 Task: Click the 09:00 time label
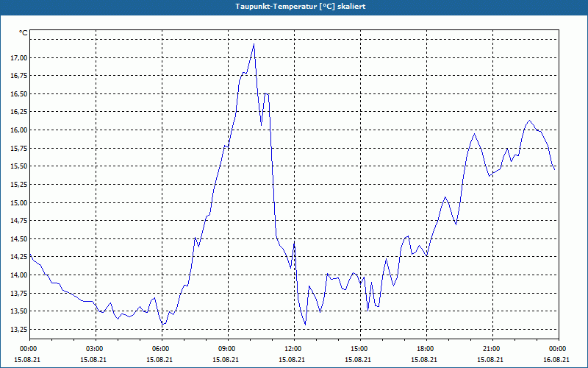(226, 349)
